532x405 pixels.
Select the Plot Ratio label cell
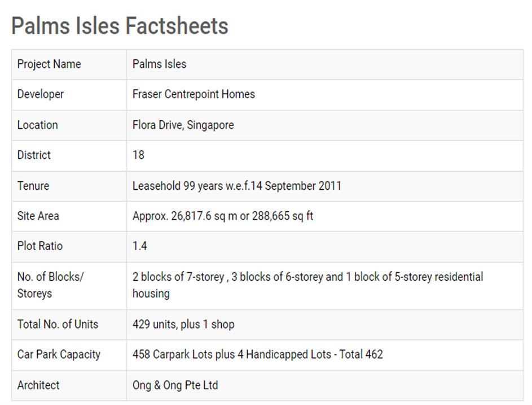[40, 246]
